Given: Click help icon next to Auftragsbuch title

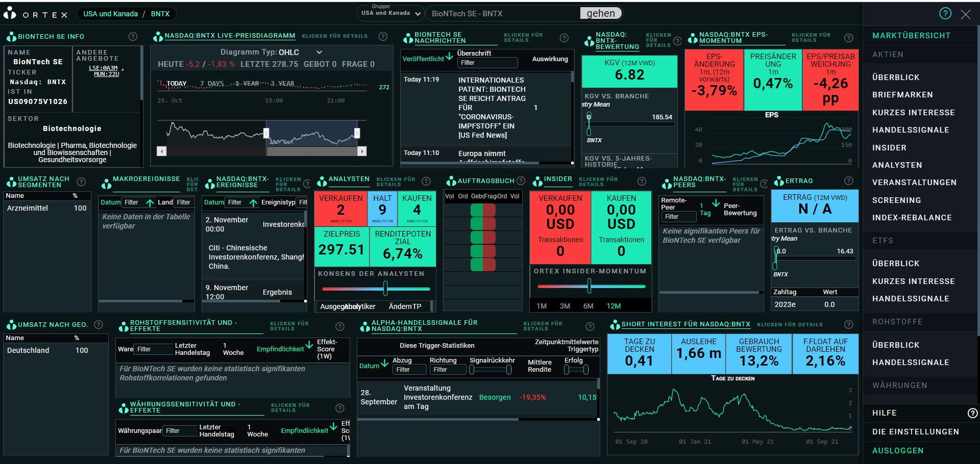Looking at the screenshot, I should [x=521, y=181].
